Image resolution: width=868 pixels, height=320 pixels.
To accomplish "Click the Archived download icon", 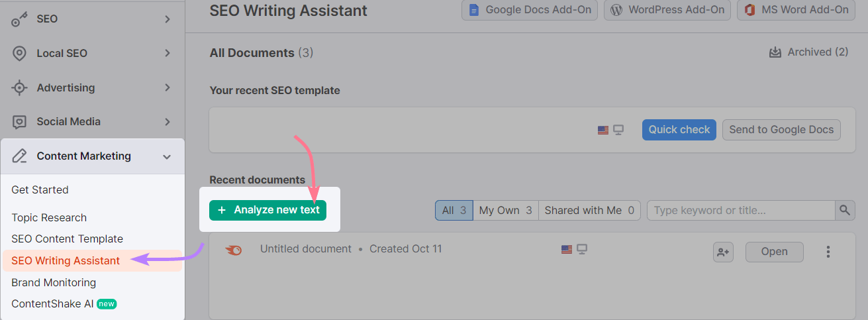I will click(775, 52).
